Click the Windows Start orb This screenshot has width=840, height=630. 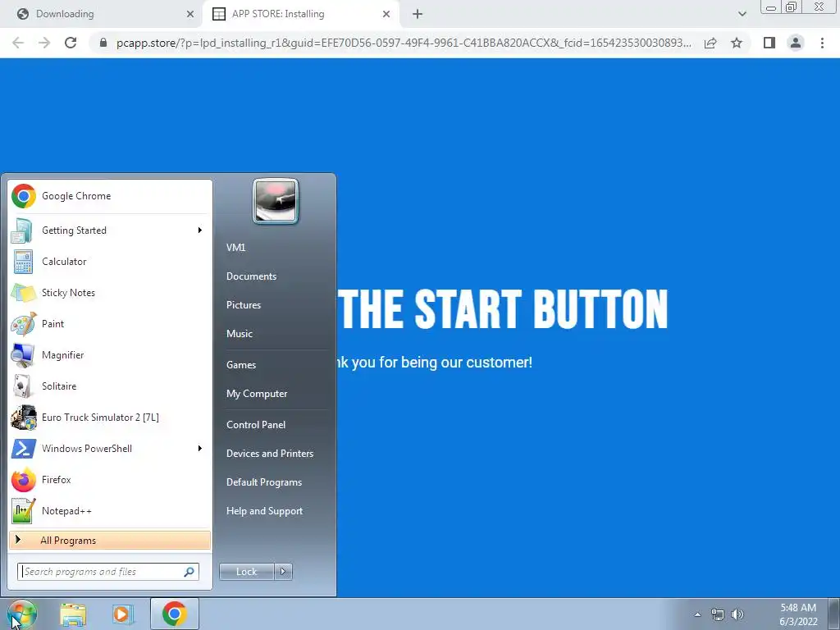pyautogui.click(x=21, y=614)
